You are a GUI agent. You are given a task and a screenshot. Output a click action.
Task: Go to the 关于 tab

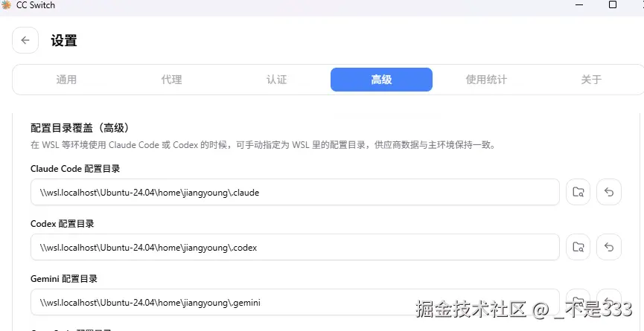(x=591, y=80)
